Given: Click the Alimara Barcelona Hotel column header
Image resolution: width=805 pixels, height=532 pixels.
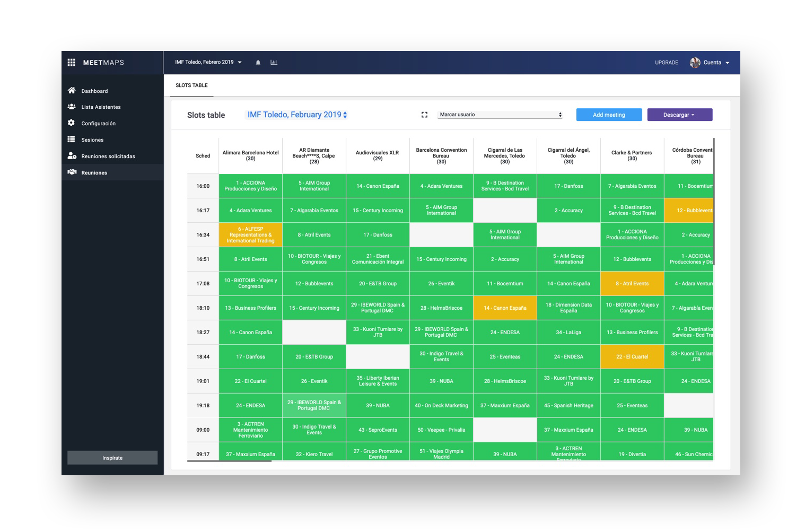Looking at the screenshot, I should [x=250, y=156].
